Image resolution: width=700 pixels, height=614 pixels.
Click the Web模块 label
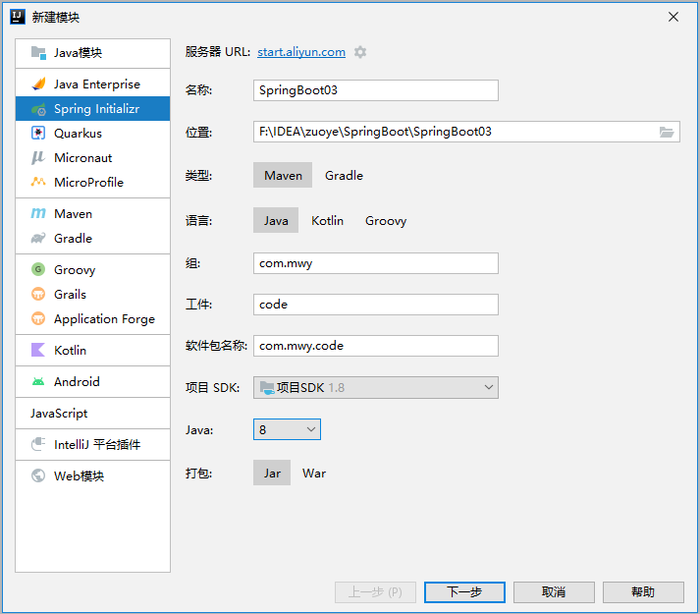click(79, 475)
